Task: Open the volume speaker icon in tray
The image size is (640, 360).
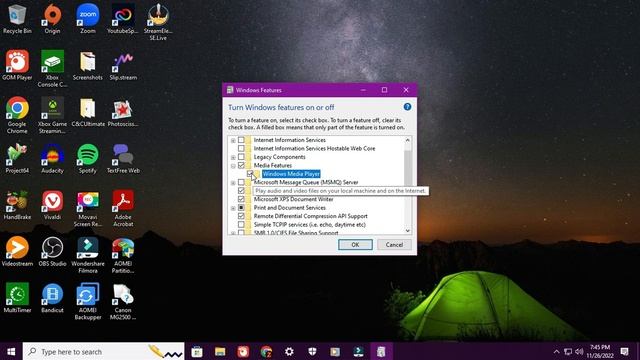Action: tap(579, 351)
